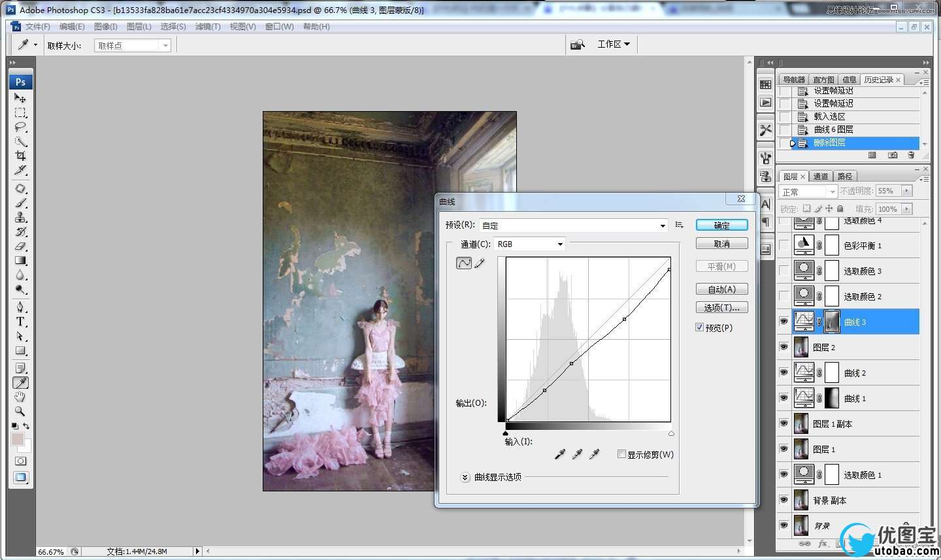The height and width of the screenshot is (560, 941).
Task: Open the 图像(I) menu
Action: [x=105, y=27]
